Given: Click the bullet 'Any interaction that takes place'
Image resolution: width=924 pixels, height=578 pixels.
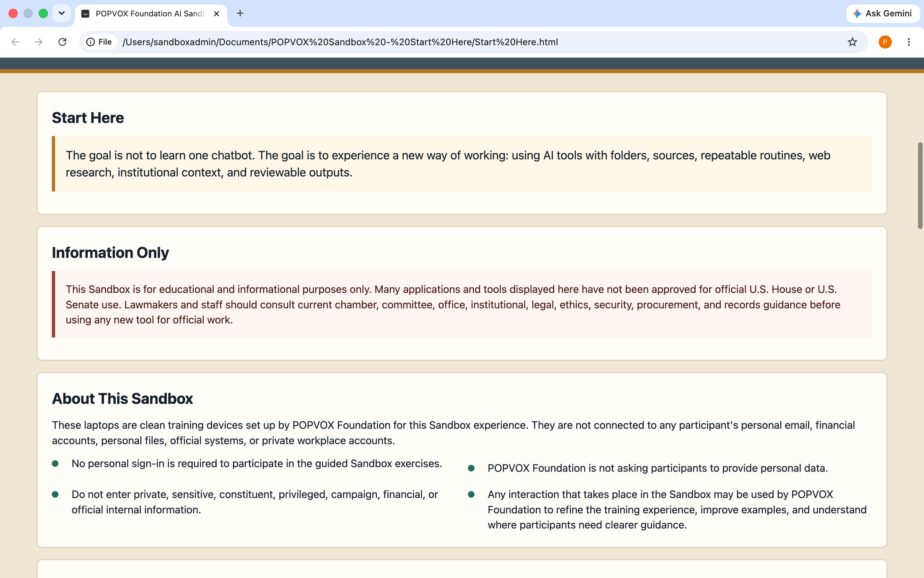Looking at the screenshot, I should [x=677, y=510].
